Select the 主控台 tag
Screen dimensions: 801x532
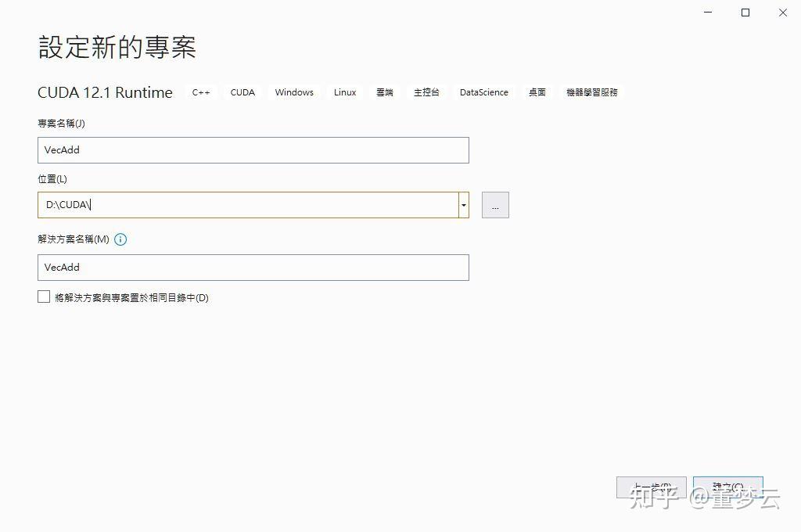click(x=426, y=92)
